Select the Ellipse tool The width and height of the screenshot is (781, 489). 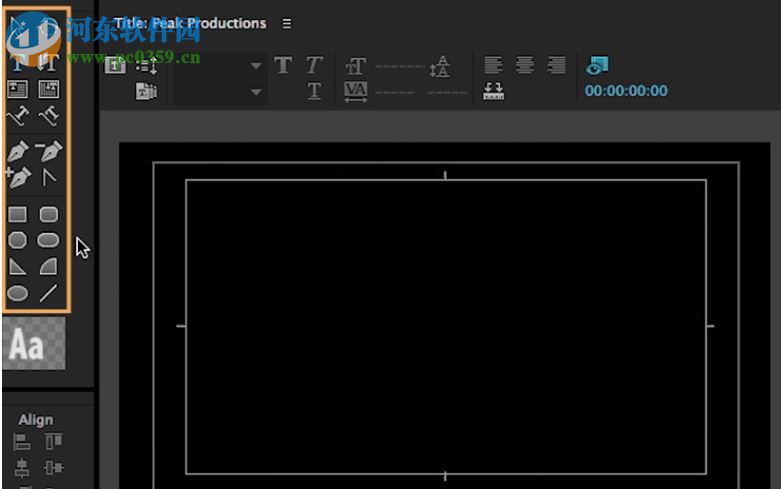[x=18, y=293]
